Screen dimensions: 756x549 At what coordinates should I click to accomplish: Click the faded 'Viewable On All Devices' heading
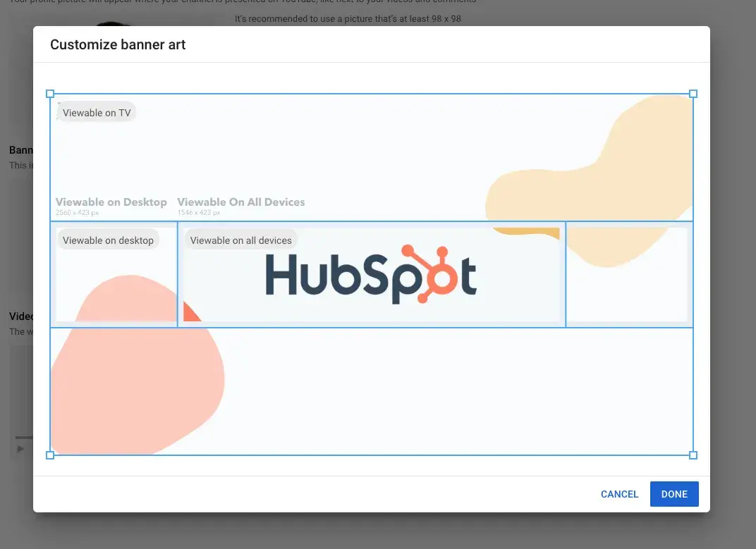(x=241, y=202)
